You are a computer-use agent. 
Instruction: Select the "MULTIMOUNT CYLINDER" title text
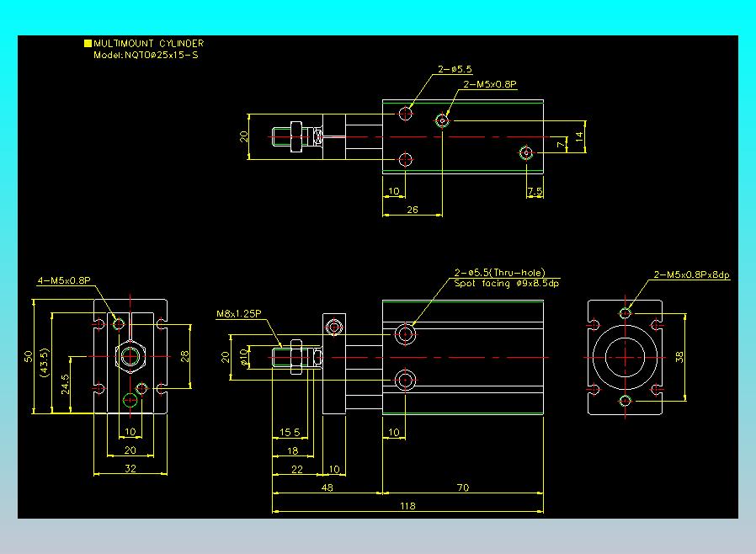pos(148,44)
